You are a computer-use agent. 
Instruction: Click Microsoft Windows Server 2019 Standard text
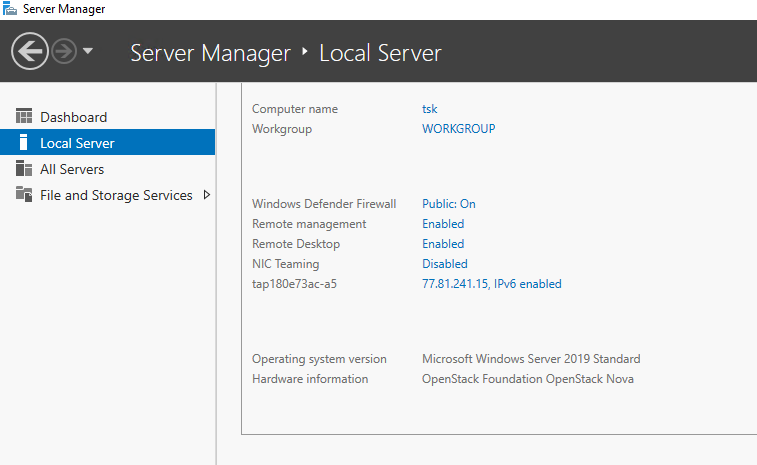531,359
